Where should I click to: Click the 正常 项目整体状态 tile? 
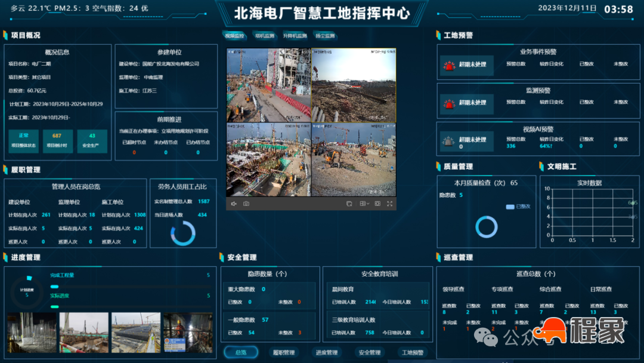[23, 140]
